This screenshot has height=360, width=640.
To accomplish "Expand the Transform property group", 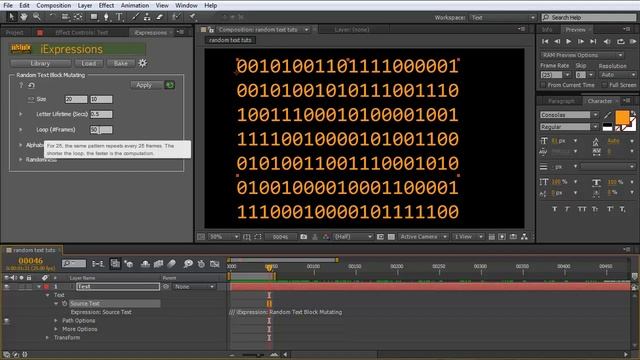I will [47, 338].
